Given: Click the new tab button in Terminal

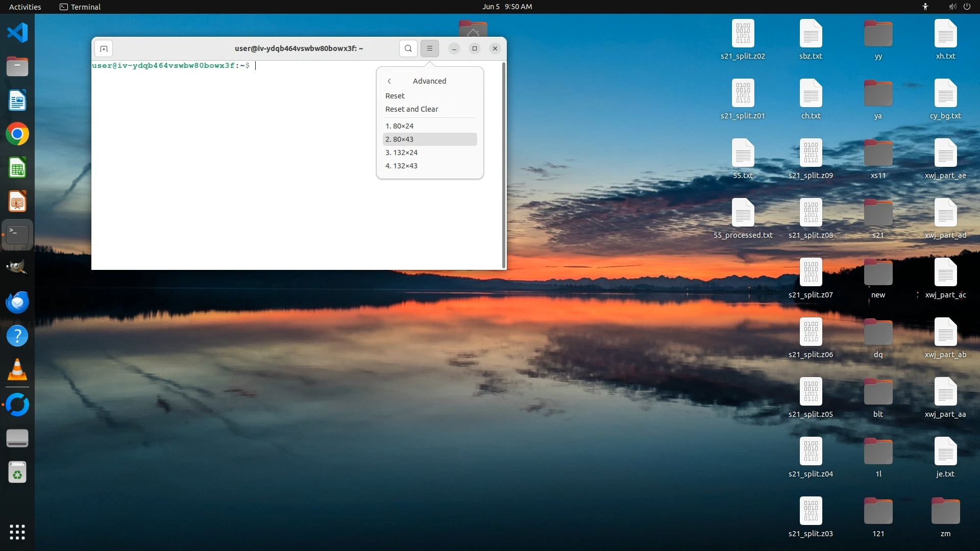Looking at the screenshot, I should [x=104, y=48].
